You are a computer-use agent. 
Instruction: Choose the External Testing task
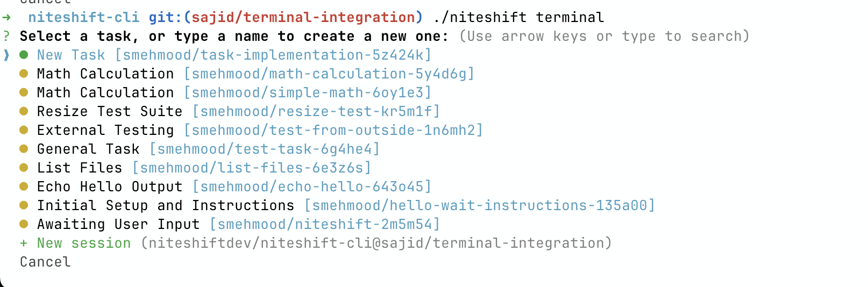105,130
